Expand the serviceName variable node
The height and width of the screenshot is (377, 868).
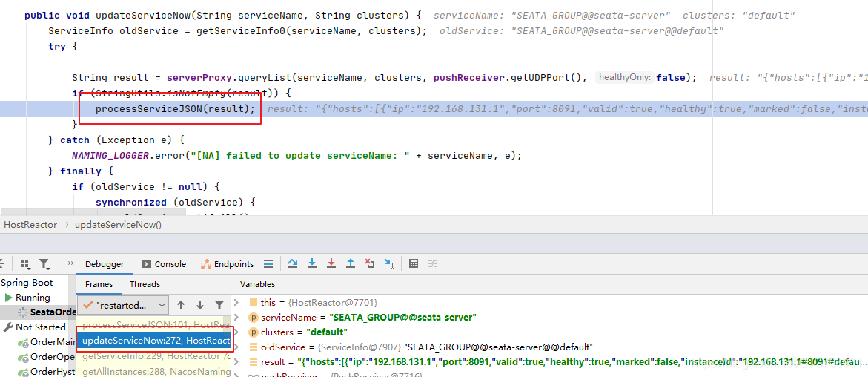[237, 318]
